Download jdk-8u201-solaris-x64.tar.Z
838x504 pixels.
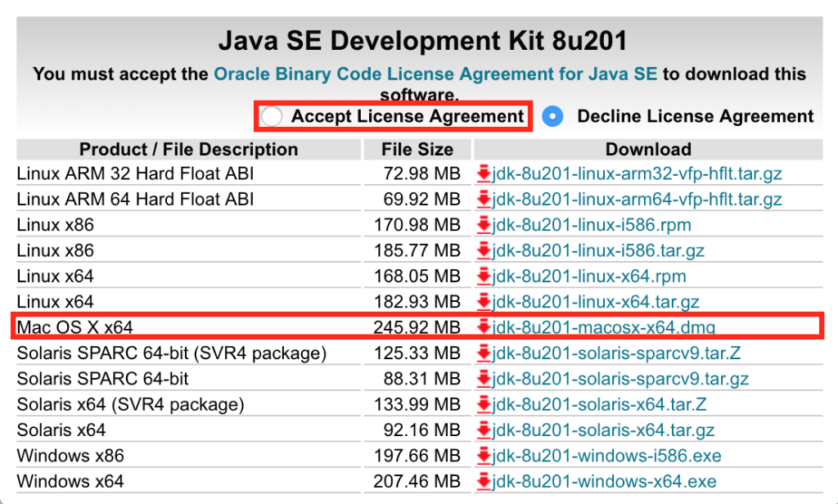[599, 404]
